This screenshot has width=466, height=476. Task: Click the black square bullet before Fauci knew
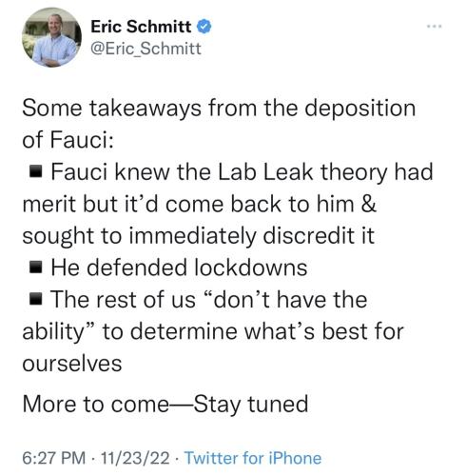(x=35, y=171)
